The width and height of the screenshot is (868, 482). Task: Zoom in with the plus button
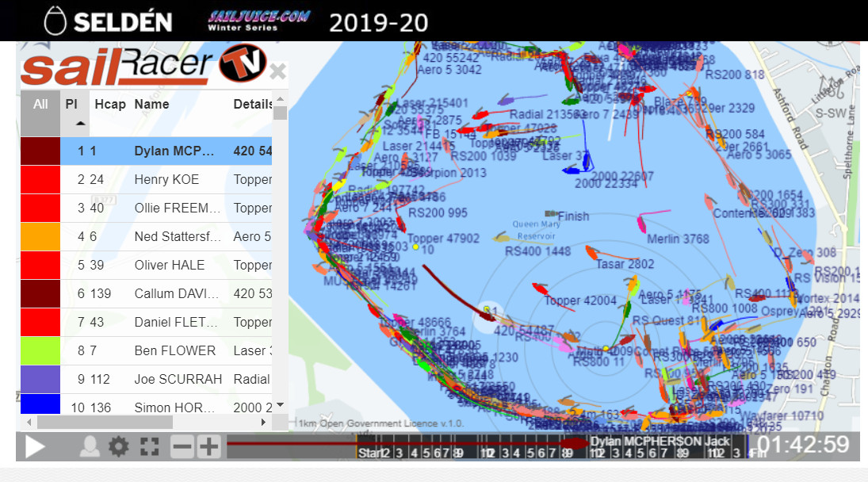[208, 446]
